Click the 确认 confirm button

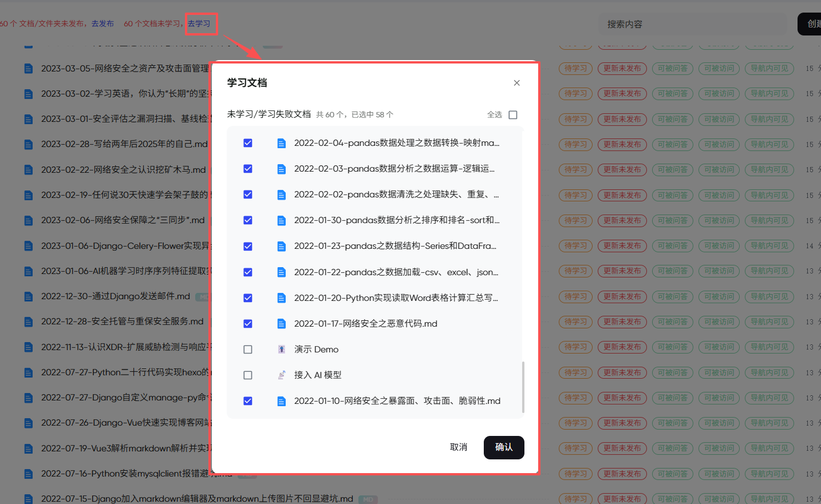(503, 447)
